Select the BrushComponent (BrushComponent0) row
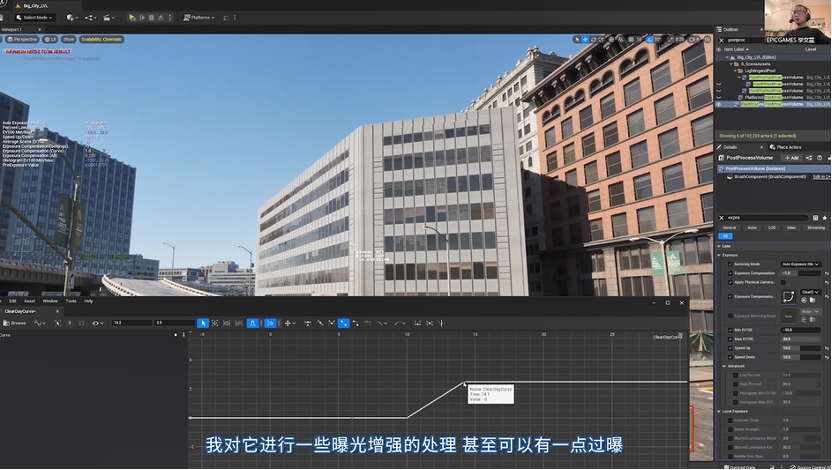The image size is (832, 470). tap(769, 177)
